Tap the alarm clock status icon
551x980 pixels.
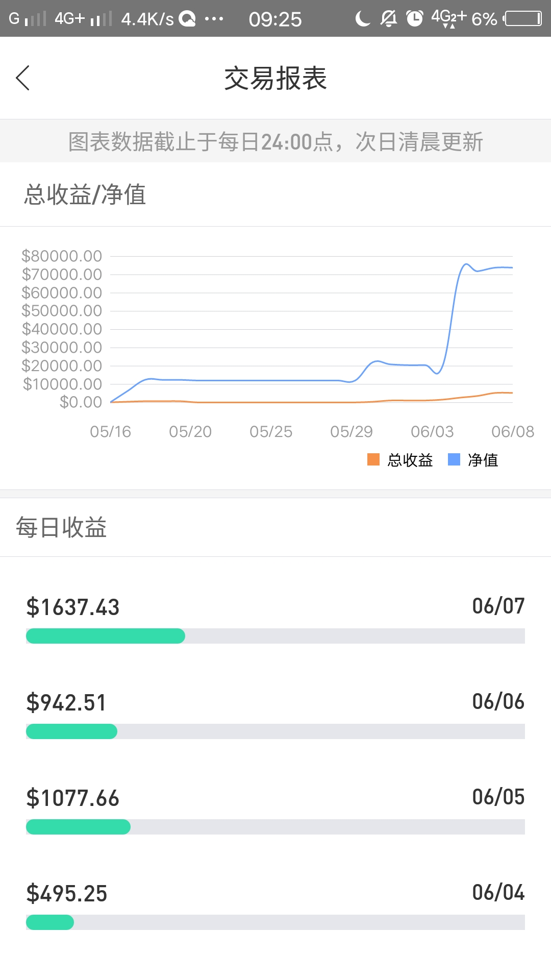pyautogui.click(x=414, y=19)
